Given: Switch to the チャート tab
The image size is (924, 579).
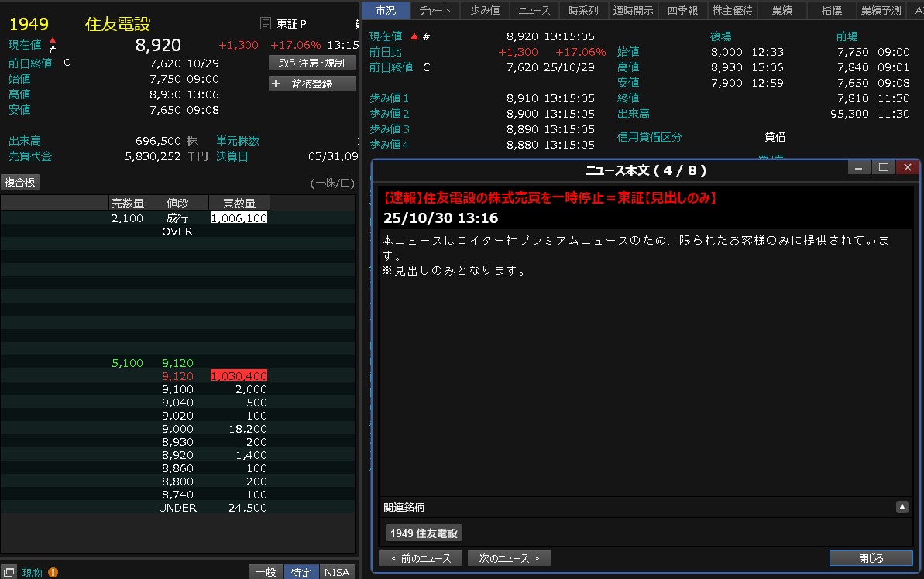Looking at the screenshot, I should point(435,10).
